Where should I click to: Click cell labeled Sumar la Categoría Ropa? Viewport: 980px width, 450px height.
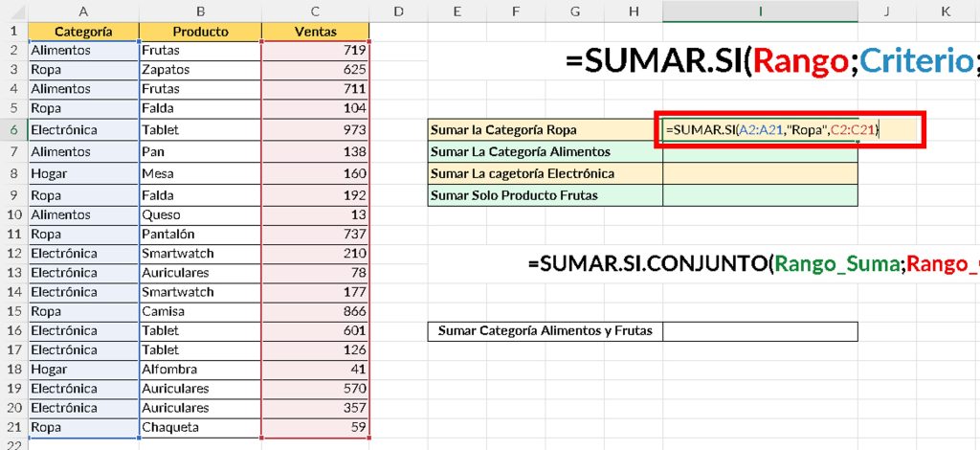tap(545, 129)
